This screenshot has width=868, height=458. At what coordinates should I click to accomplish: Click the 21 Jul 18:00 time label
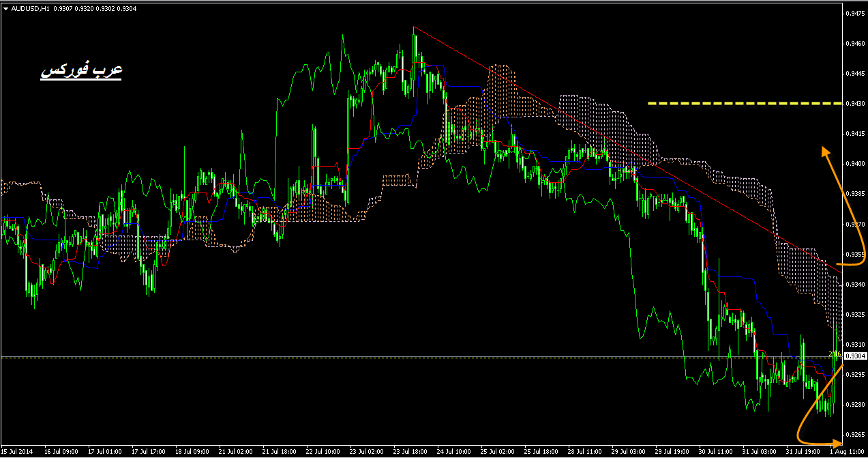(279, 451)
